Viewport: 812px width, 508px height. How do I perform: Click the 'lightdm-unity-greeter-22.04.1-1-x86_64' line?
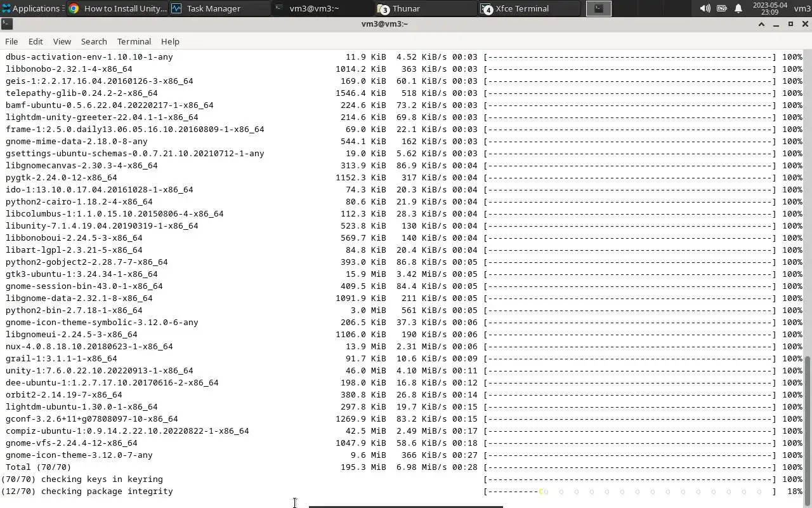(x=102, y=117)
